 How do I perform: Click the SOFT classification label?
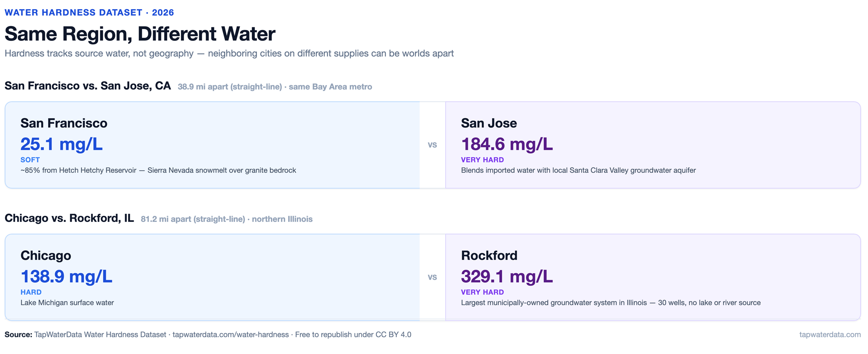point(30,160)
